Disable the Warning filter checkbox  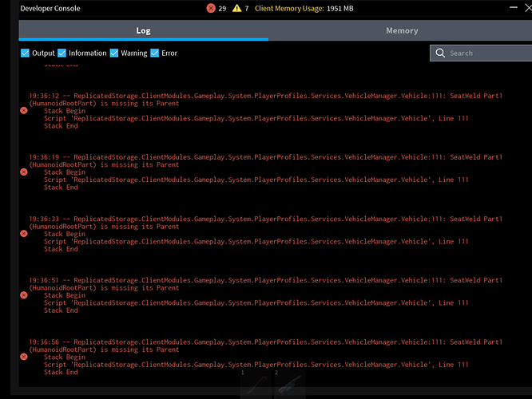point(114,53)
